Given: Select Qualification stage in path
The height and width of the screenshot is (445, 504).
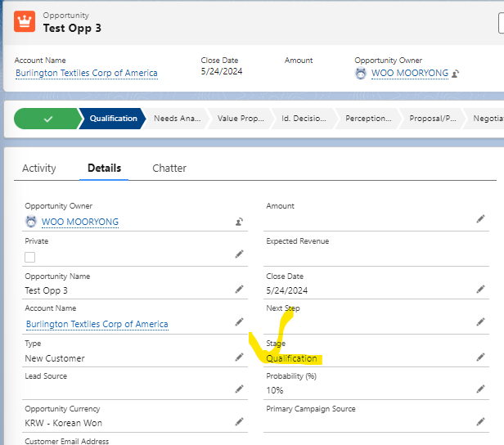Looking at the screenshot, I should pyautogui.click(x=113, y=119).
